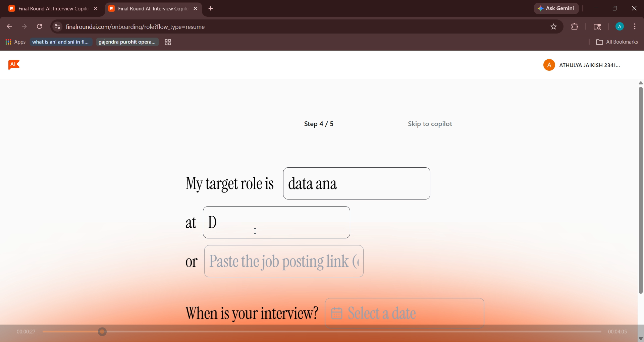644x342 pixels.
Task: Focus the target role input field
Action: [x=357, y=183]
